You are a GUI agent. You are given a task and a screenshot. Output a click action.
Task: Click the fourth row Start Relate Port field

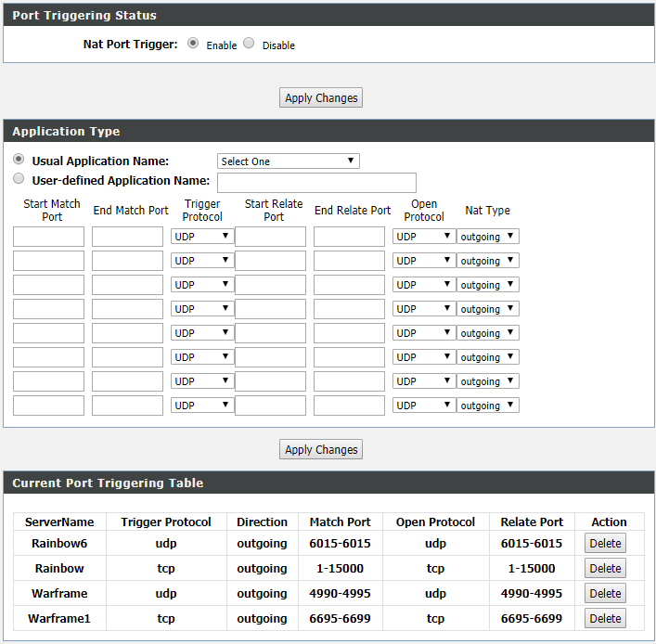tap(270, 309)
